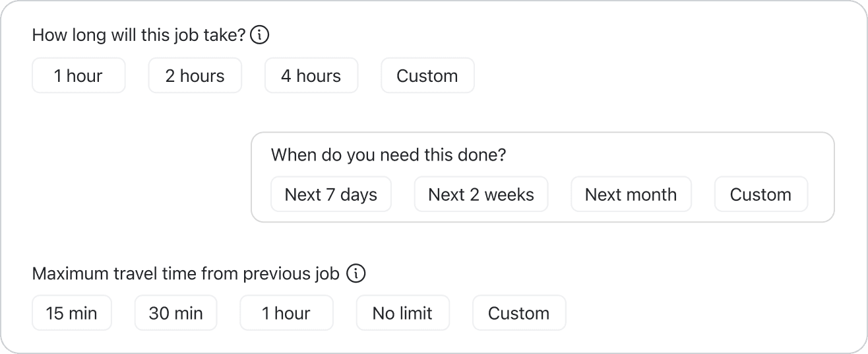Image resolution: width=868 pixels, height=354 pixels.
Task: Open info tooltip for maximum travel time
Action: [356, 273]
